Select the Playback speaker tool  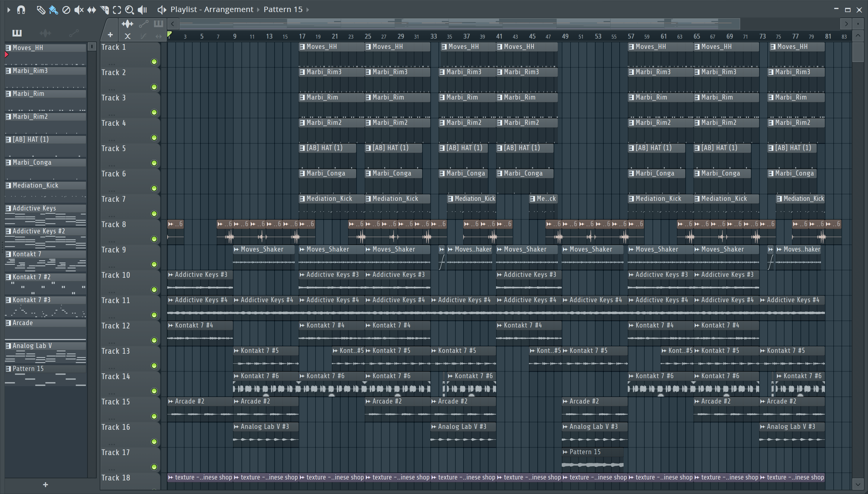point(142,10)
